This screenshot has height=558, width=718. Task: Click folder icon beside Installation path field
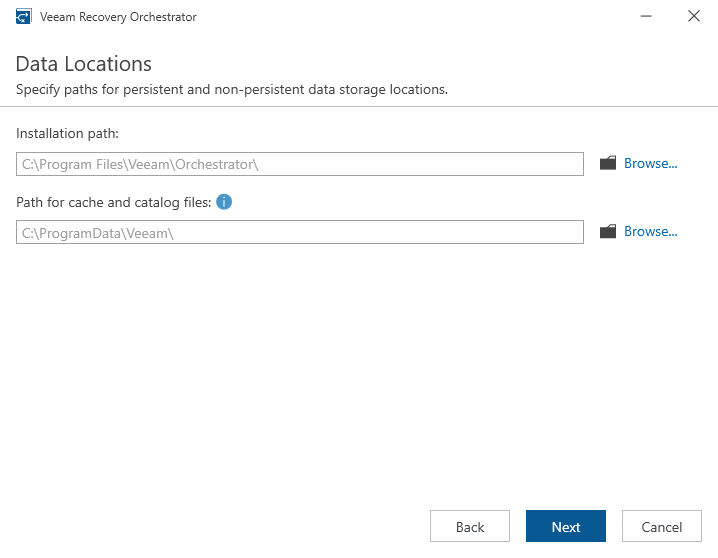607,163
